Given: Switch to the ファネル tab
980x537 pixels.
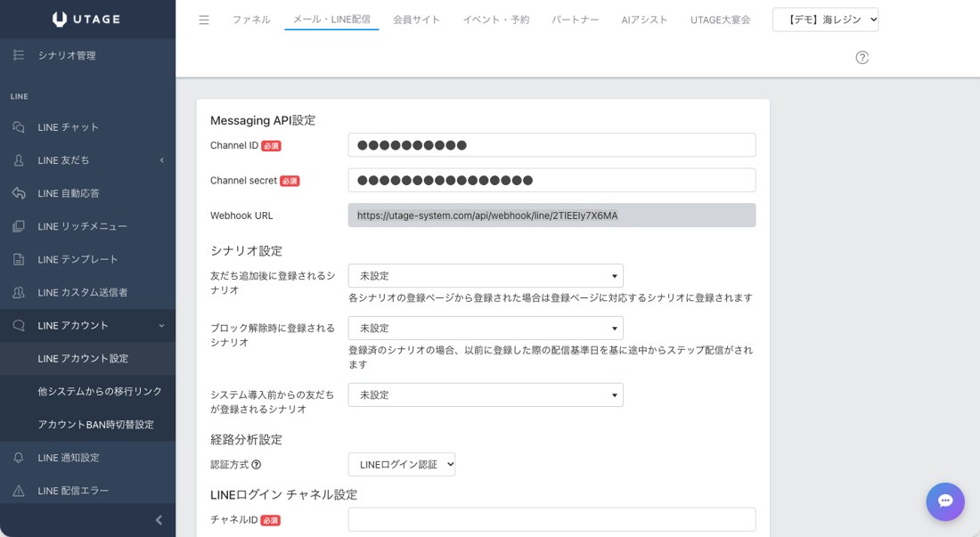Looking at the screenshot, I should [251, 20].
